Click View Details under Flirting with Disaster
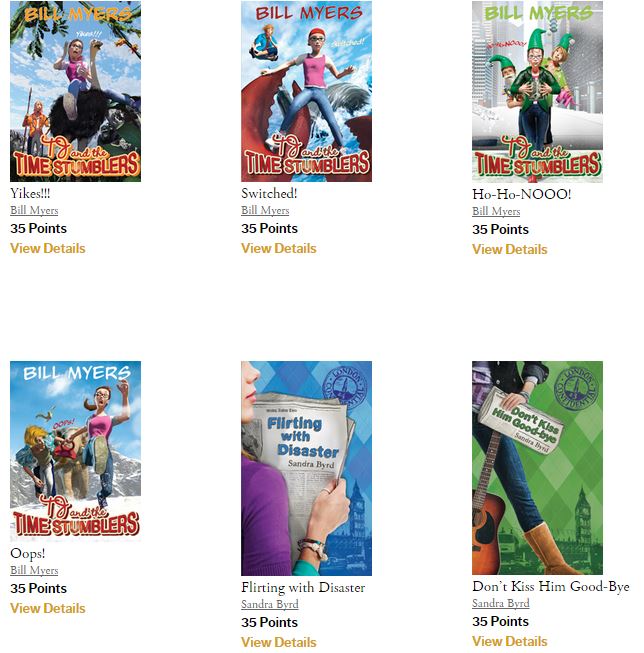The height and width of the screenshot is (653, 644). (279, 642)
